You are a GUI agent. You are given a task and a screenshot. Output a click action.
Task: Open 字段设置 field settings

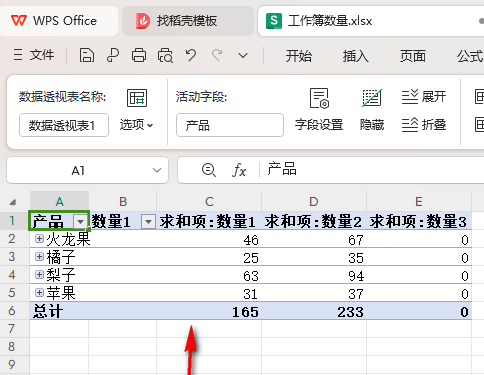click(319, 110)
